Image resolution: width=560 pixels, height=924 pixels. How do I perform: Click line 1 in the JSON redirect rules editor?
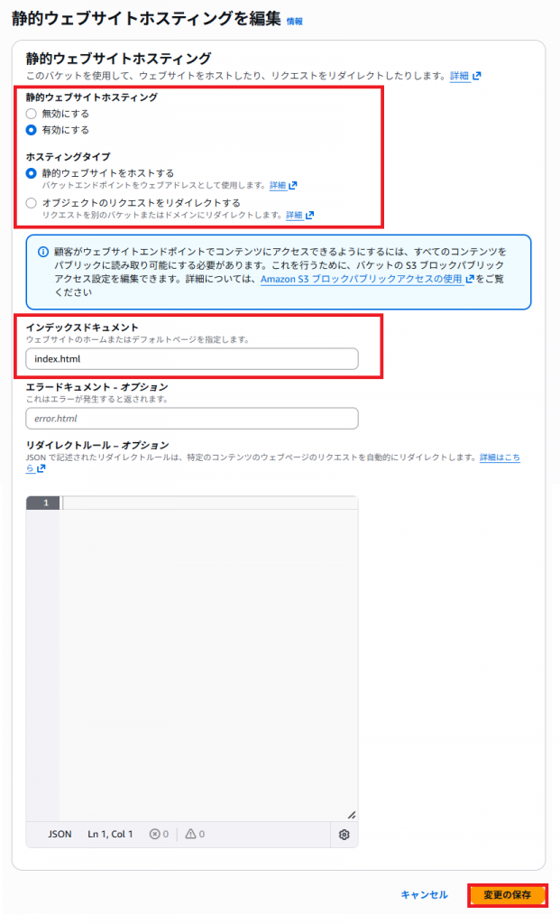pyautogui.click(x=209, y=503)
